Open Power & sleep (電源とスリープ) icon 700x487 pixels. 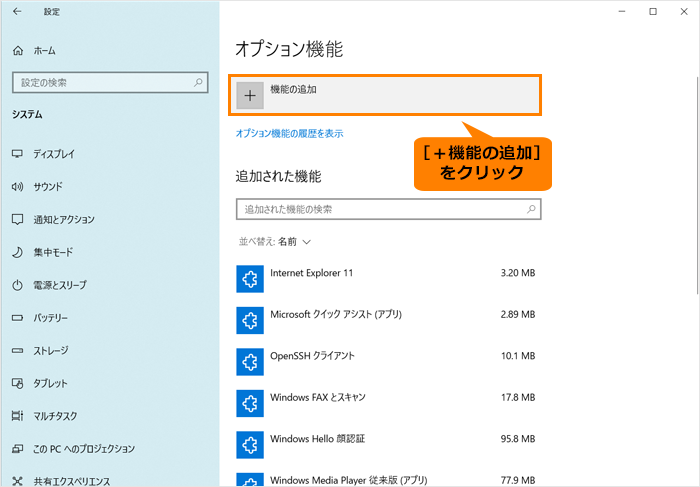[17, 285]
